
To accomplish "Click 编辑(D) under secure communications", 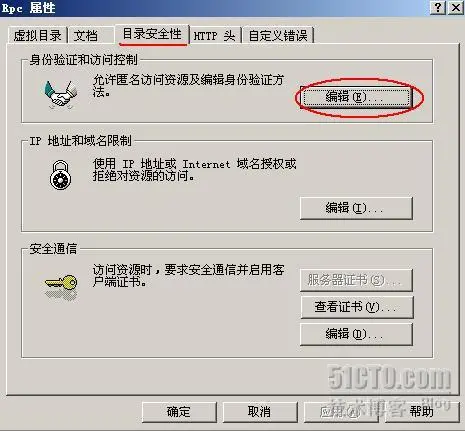I will pos(356,334).
